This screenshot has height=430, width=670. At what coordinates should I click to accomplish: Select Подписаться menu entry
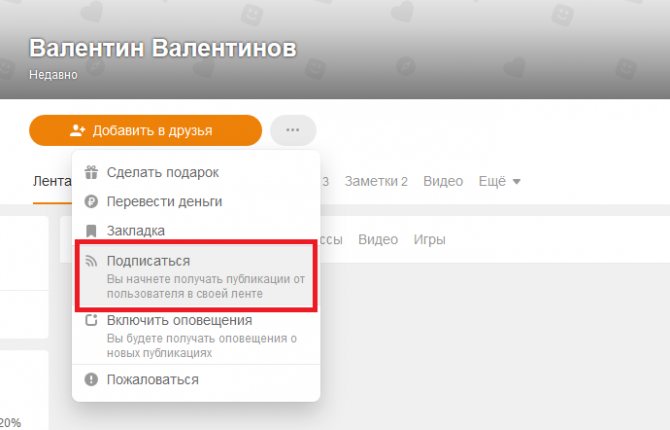coord(196,276)
